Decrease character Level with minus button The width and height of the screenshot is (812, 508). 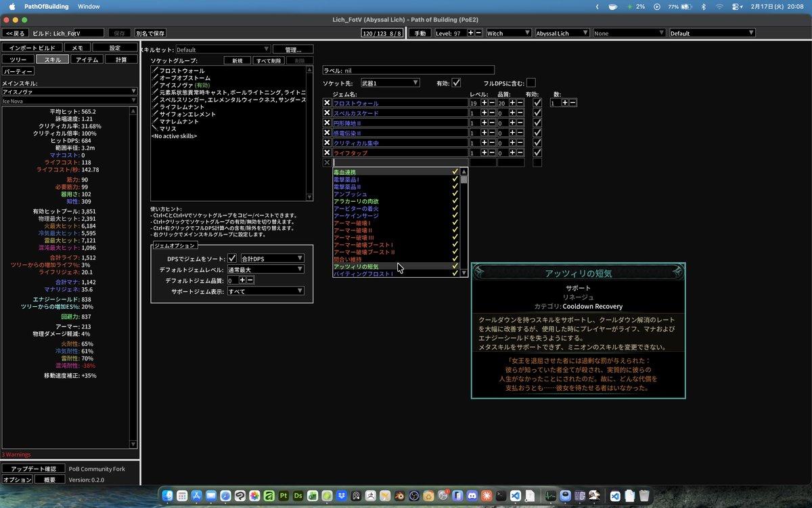click(x=479, y=33)
